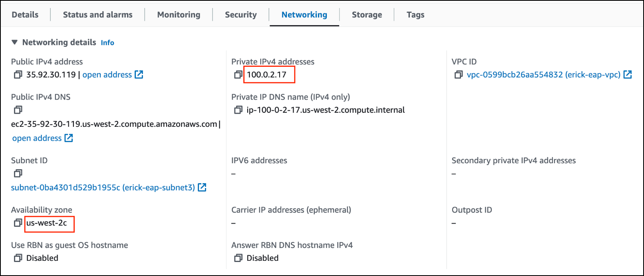Copy the Availability zone value
The height and width of the screenshot is (276, 644).
pos(18,223)
